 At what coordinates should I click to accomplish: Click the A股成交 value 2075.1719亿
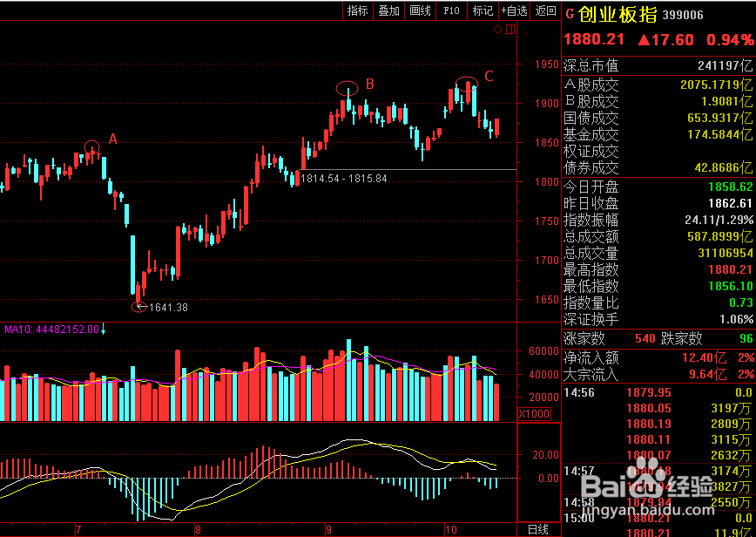click(716, 85)
